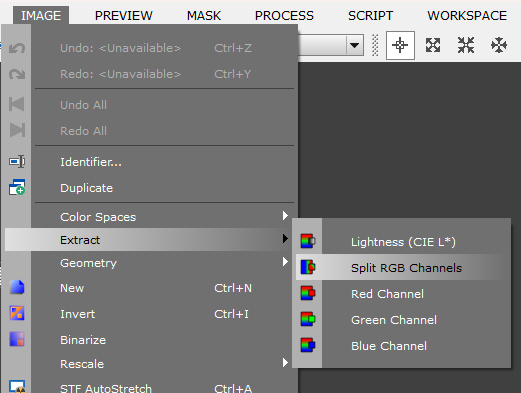
Task: Click the Red Channel icon
Action: pos(308,293)
